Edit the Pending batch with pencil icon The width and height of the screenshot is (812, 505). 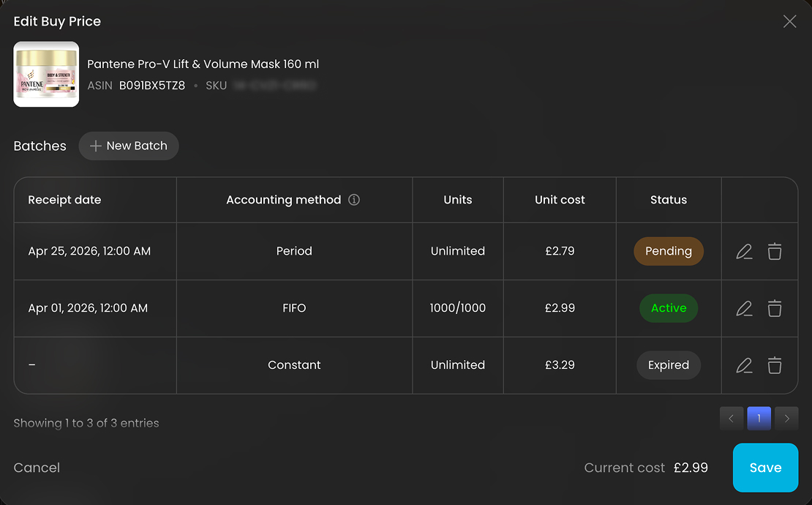(x=744, y=252)
